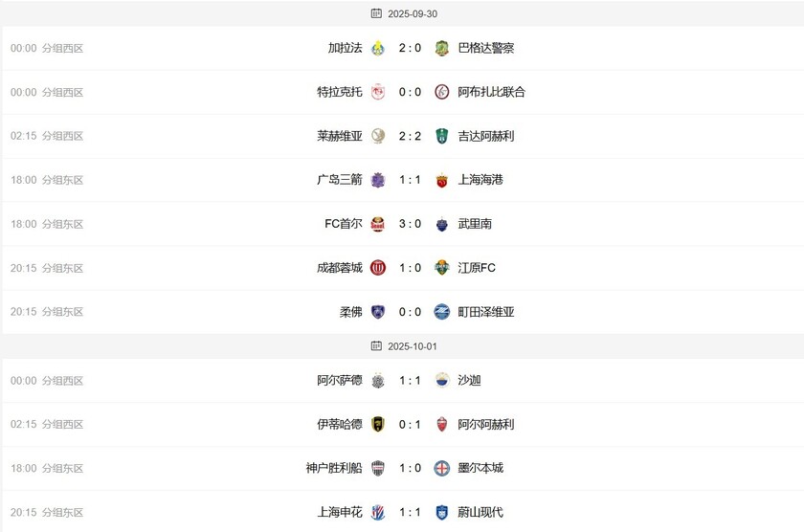
Task: Open the 阿布扎比联合 team page
Action: (492, 92)
